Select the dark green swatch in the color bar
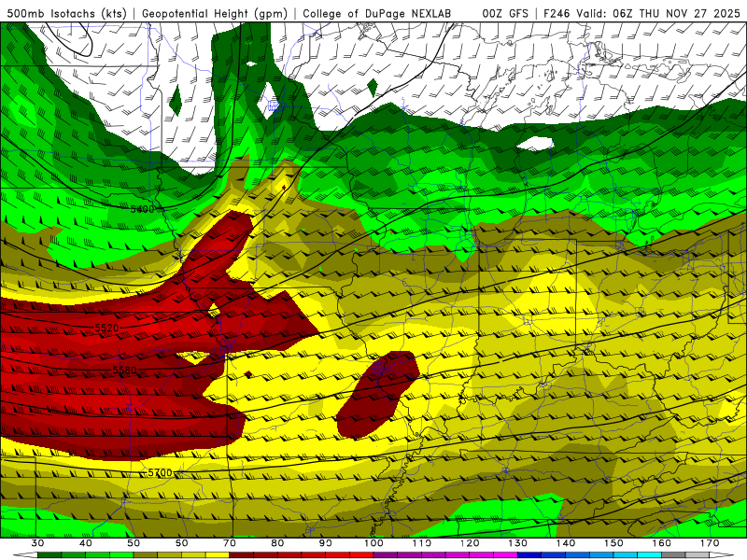Screen dimensions: 747x560 tap(49, 555)
